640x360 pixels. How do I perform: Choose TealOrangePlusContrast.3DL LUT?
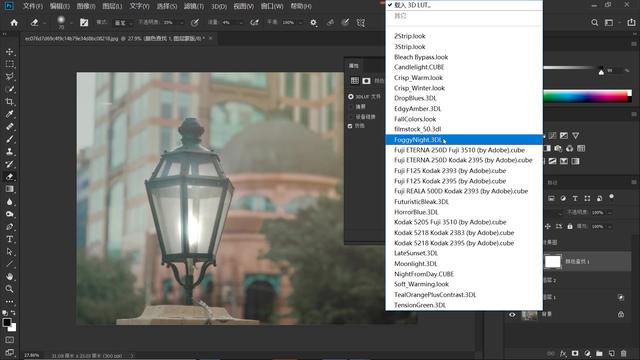click(x=464, y=294)
